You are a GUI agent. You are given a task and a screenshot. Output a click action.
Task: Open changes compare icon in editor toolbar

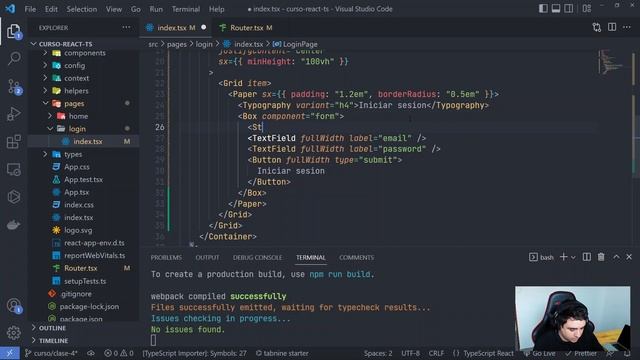[x=597, y=27]
